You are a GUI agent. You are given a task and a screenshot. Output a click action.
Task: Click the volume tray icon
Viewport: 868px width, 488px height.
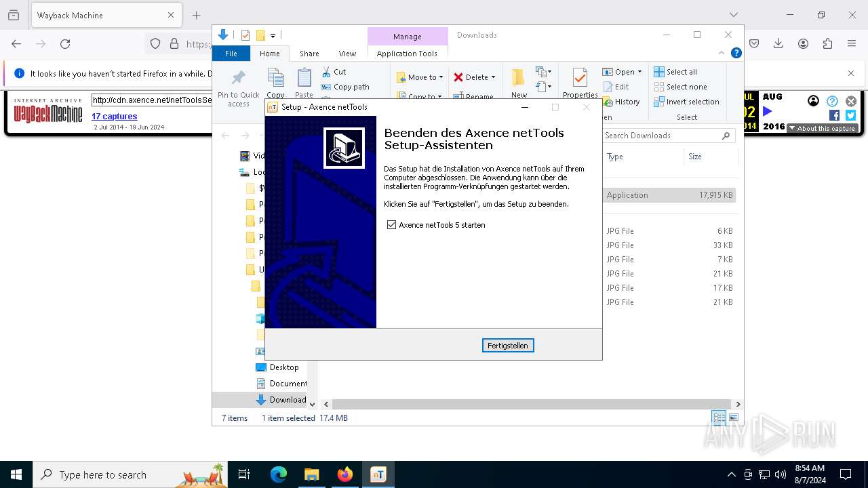point(781,474)
